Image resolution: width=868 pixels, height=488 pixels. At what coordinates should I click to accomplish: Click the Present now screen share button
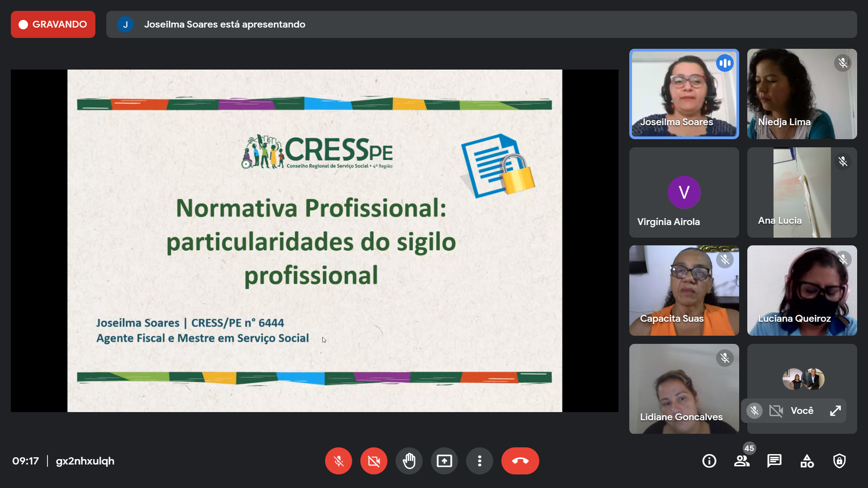click(444, 461)
